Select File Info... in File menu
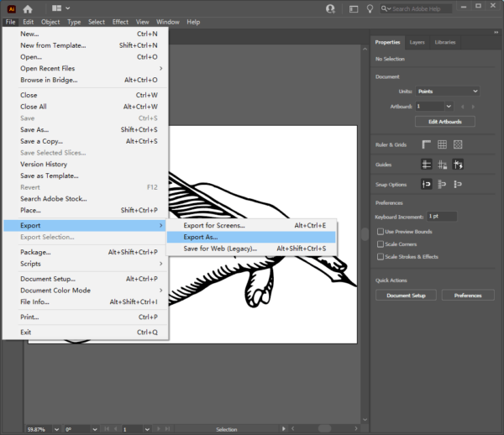The image size is (504, 435). tap(86, 302)
